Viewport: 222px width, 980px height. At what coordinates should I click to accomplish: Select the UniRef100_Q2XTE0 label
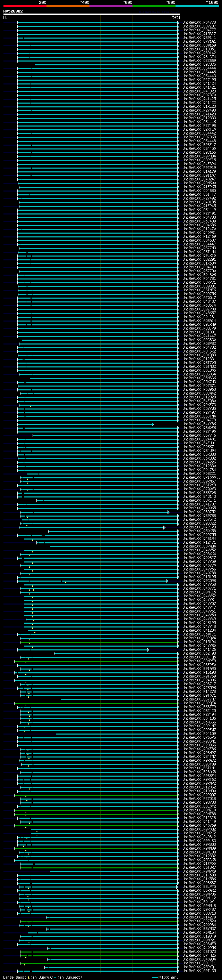(199, 130)
